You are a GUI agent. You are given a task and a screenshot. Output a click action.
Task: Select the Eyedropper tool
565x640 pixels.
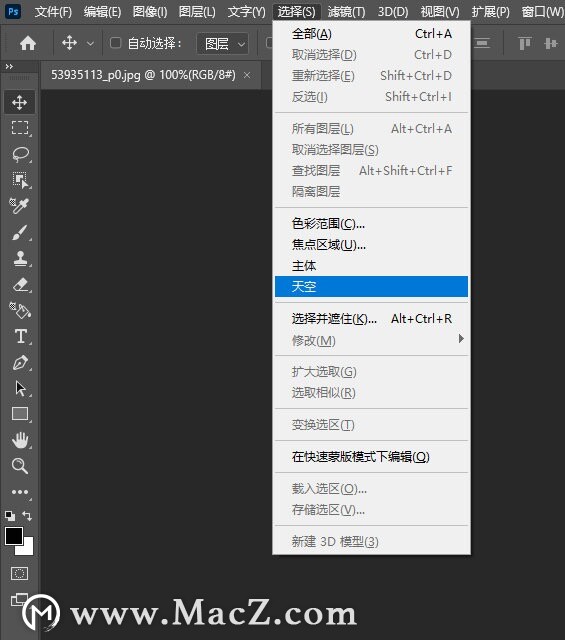(19, 206)
